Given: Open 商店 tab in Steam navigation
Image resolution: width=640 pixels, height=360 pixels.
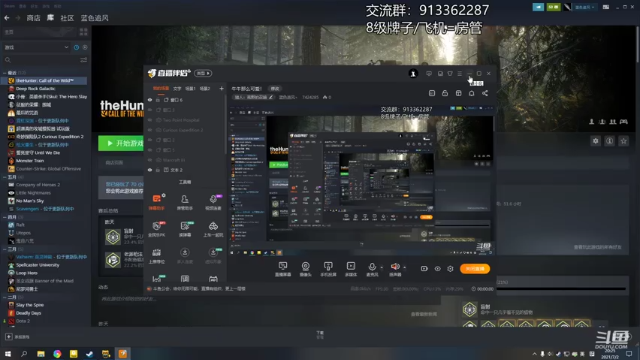Looking at the screenshot, I should point(33,18).
